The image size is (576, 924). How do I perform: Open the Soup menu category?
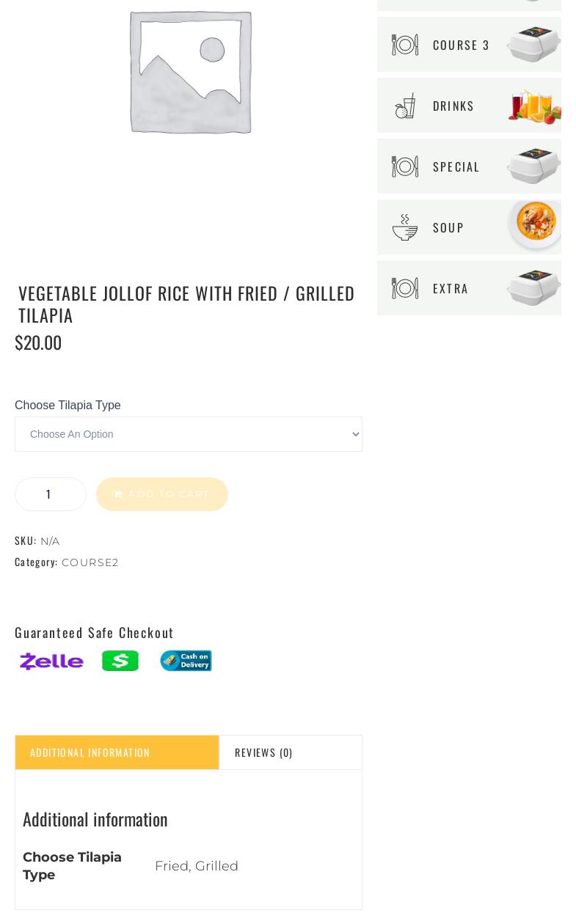pyautogui.click(x=448, y=227)
